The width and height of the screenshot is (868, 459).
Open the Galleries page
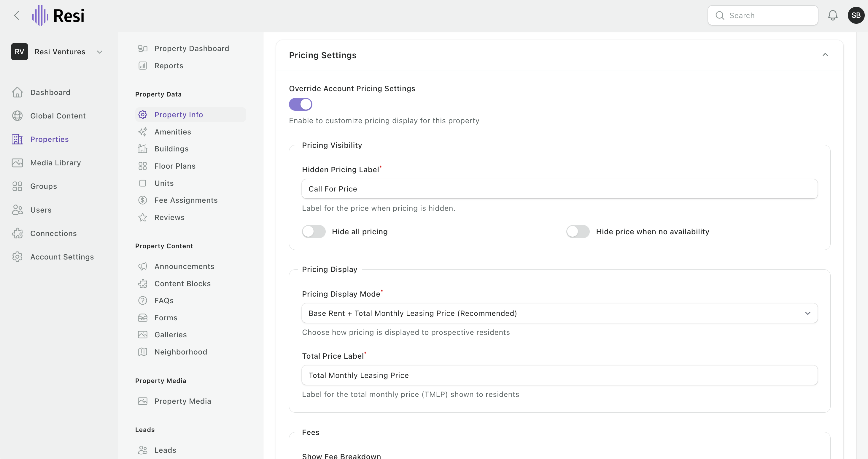(171, 335)
